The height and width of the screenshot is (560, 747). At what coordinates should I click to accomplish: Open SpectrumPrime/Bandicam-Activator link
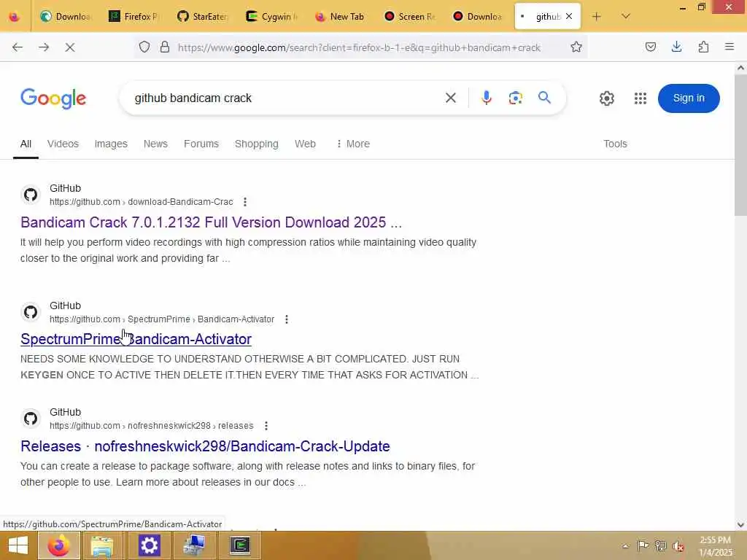tap(136, 339)
